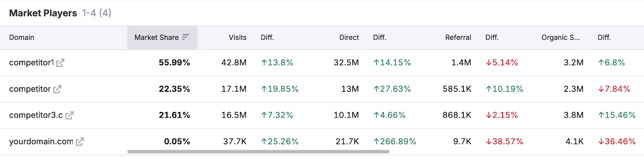644x159 pixels.
Task: Click the ↑14.15% direct diff
Action: [392, 62]
